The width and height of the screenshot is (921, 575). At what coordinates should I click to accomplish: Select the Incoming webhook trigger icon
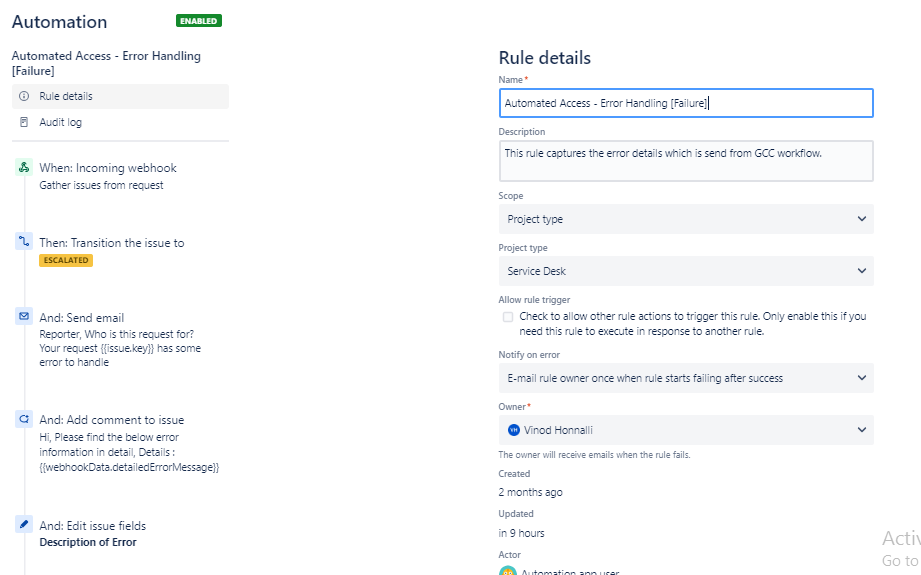point(24,167)
